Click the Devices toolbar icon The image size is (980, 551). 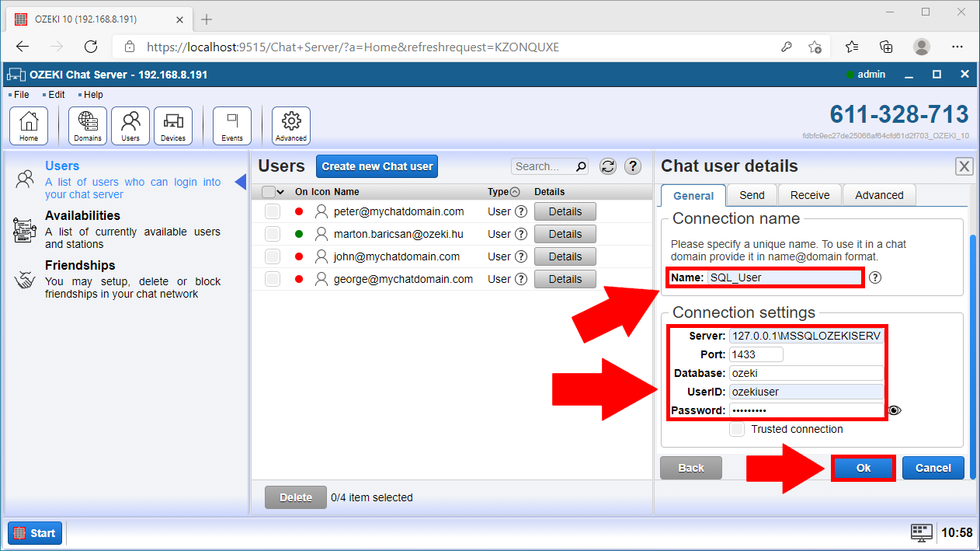pyautogui.click(x=172, y=124)
